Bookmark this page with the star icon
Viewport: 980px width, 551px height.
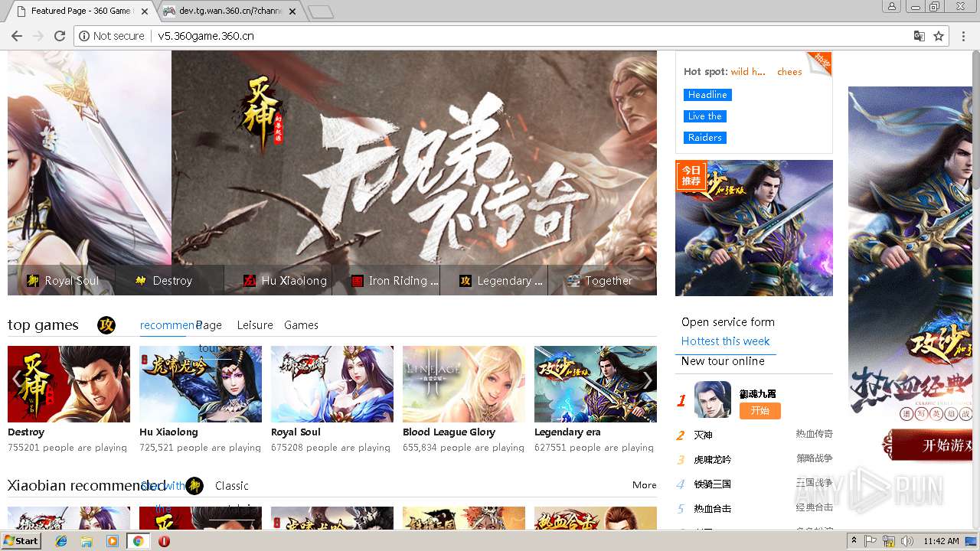click(939, 36)
